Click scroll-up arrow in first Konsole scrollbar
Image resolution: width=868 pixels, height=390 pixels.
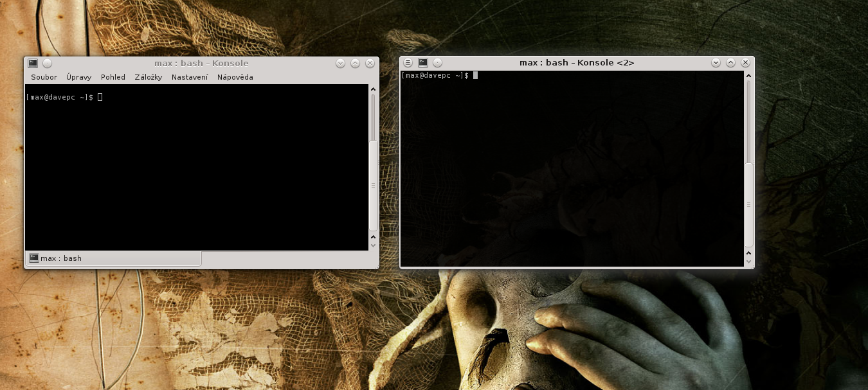(374, 89)
